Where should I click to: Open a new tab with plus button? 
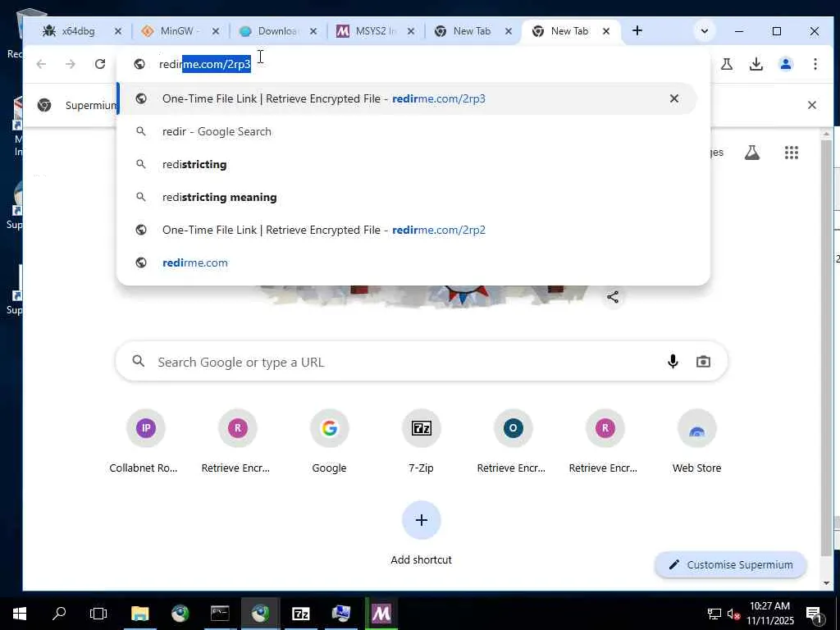pyautogui.click(x=637, y=30)
